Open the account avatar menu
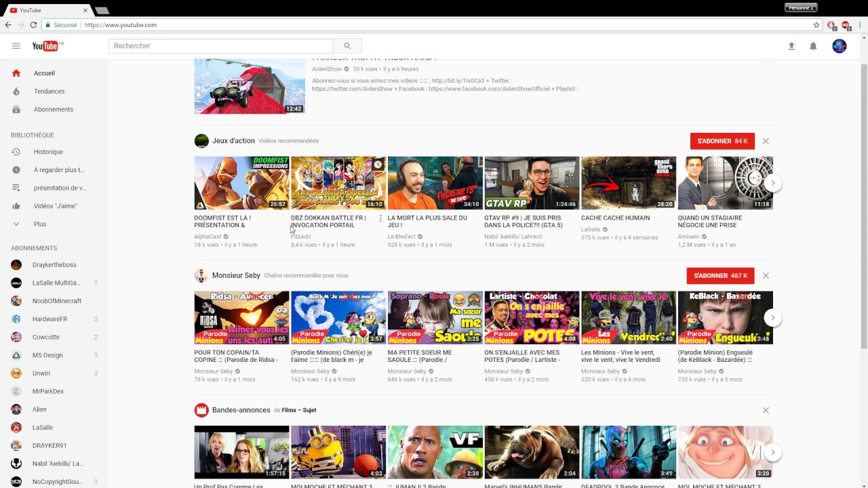This screenshot has width=868, height=488. (840, 46)
